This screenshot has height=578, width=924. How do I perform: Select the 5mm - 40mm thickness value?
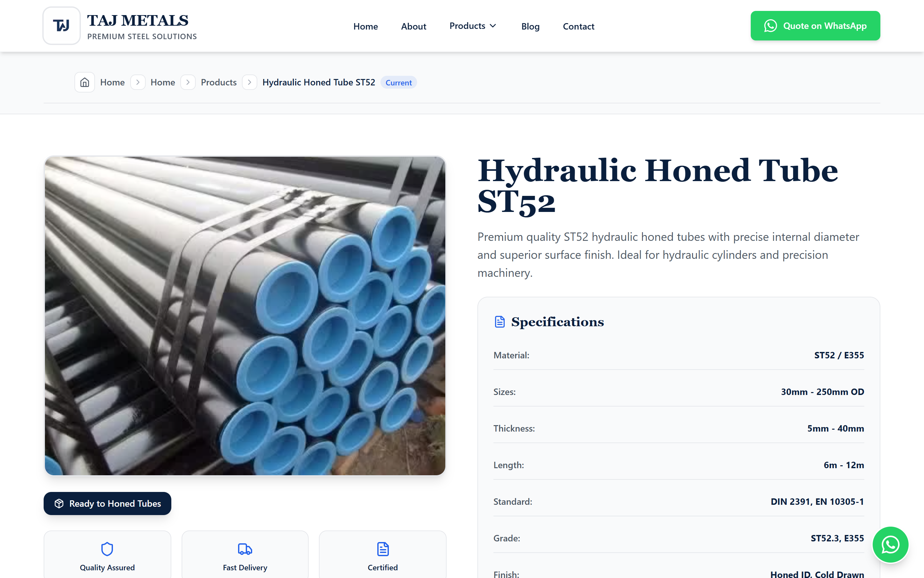[835, 429]
